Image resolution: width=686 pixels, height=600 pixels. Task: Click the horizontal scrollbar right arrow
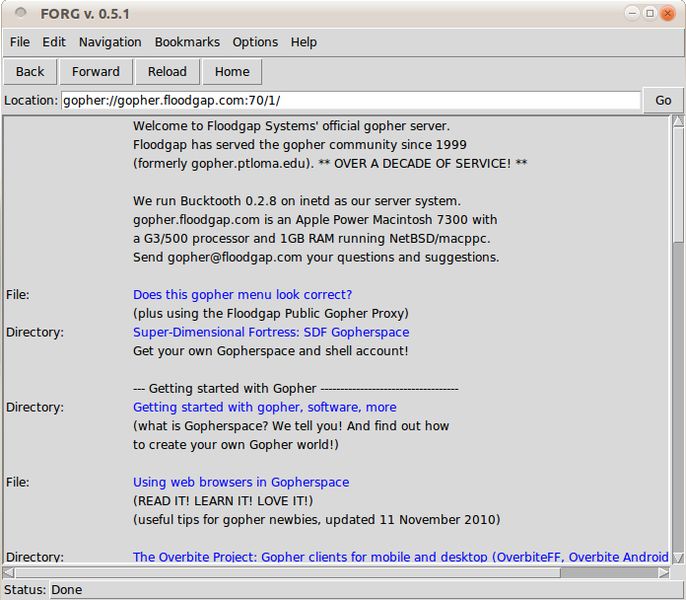664,572
